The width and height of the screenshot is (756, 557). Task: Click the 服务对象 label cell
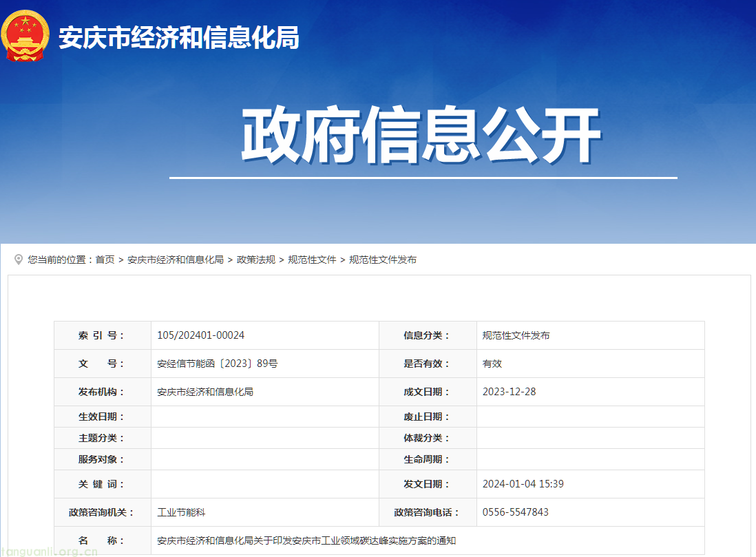click(103, 459)
